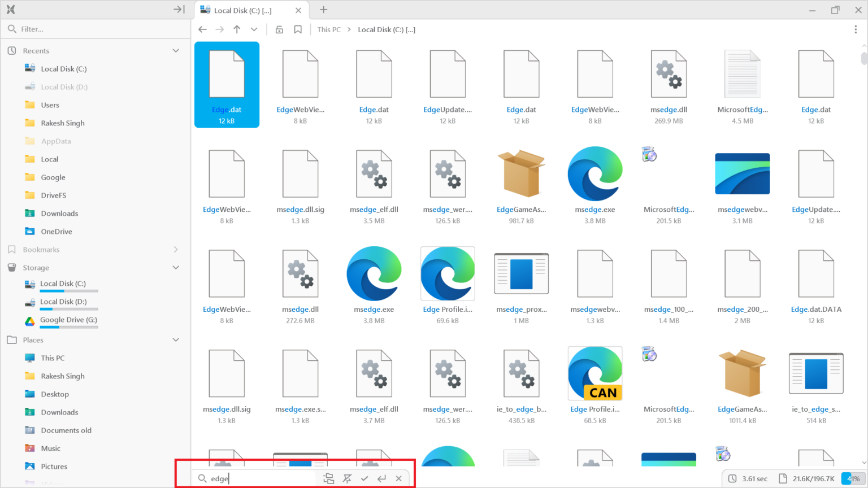Click the pin/unpin filter icon in search bar
The image size is (868, 488).
[x=347, y=478]
